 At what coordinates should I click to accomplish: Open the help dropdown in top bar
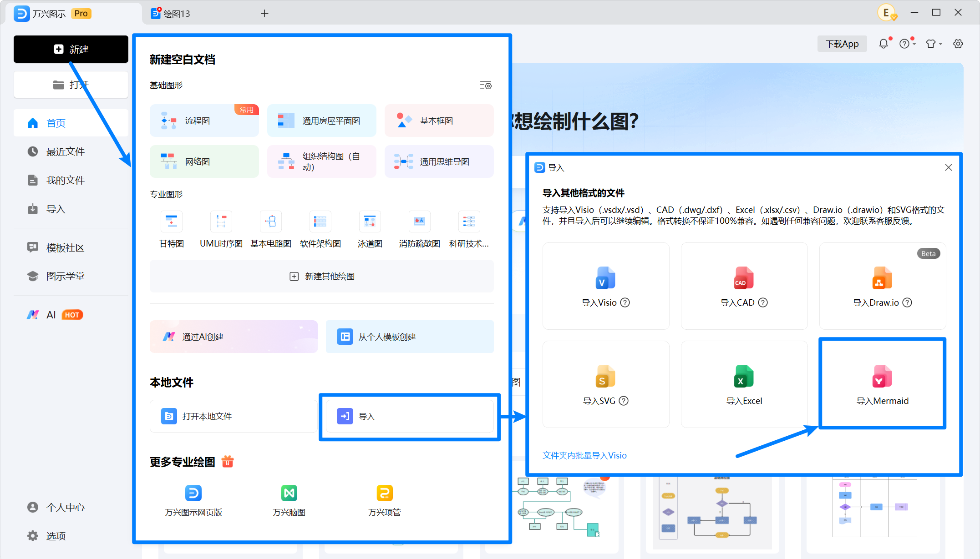(907, 44)
